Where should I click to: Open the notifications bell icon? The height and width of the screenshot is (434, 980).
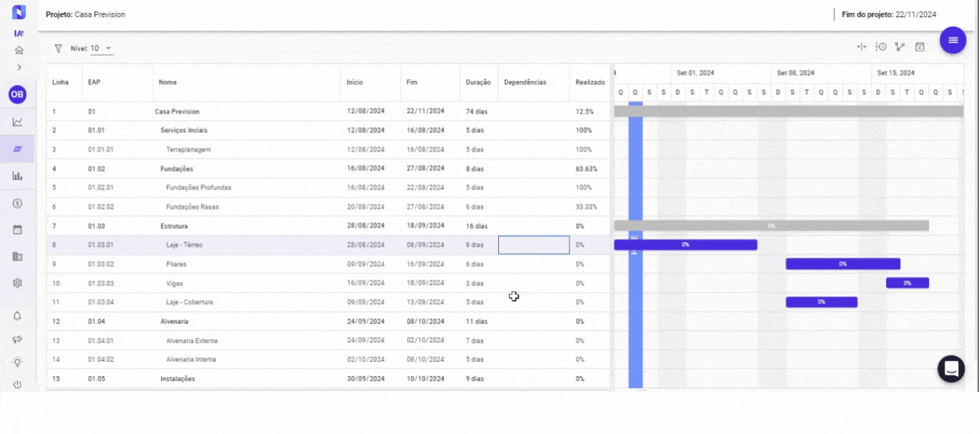18,315
